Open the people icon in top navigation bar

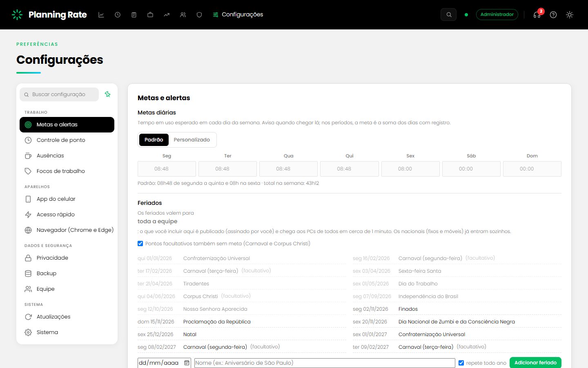(x=183, y=15)
